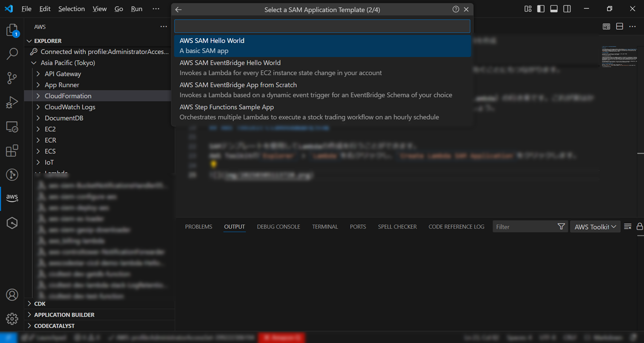Toggle the Secondary Side Bar visibility
Image resolution: width=644 pixels, height=343 pixels.
click(x=567, y=9)
